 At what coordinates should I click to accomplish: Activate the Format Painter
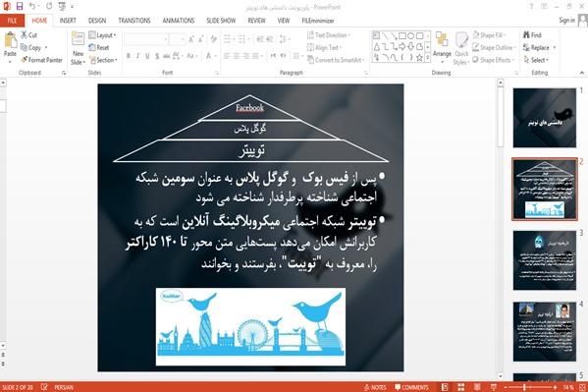coord(41,60)
